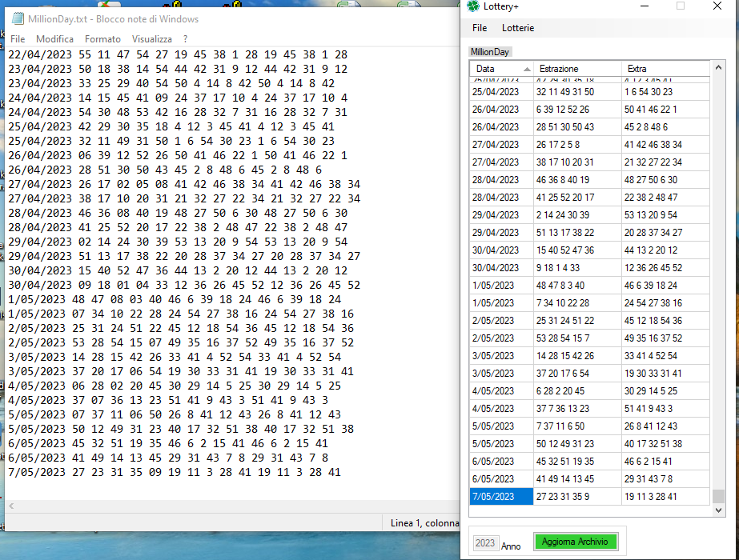Select extraction cell 28 51 30 50 43
739x560 pixels.
[577, 127]
